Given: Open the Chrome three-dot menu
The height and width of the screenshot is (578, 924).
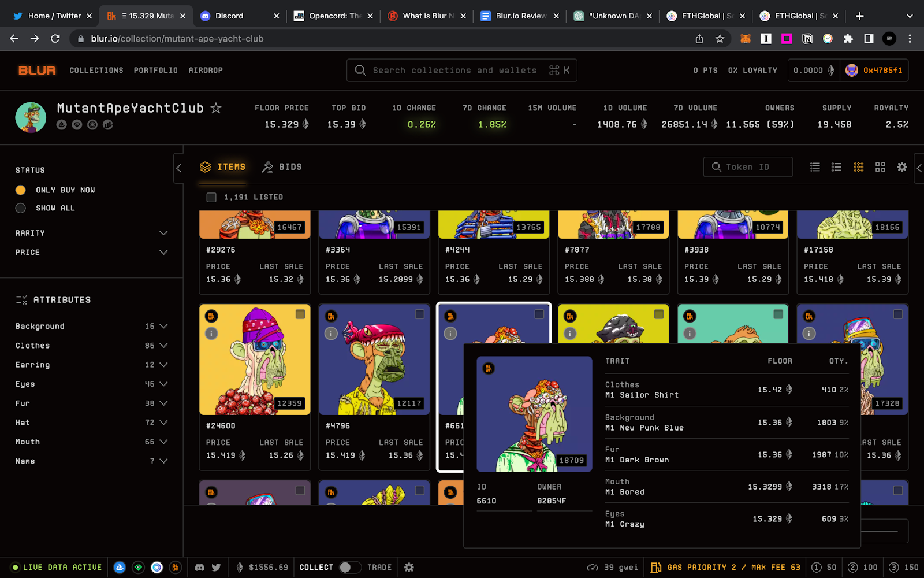Looking at the screenshot, I should (910, 39).
